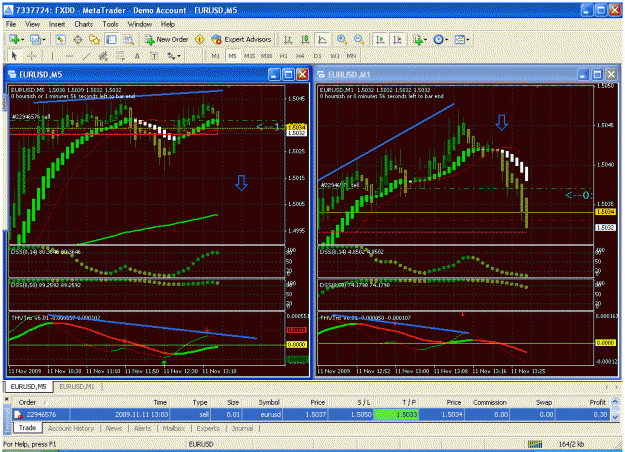Expand the Periodicity dropdown arrow
Screen dimensions: 625x452
(x=446, y=40)
